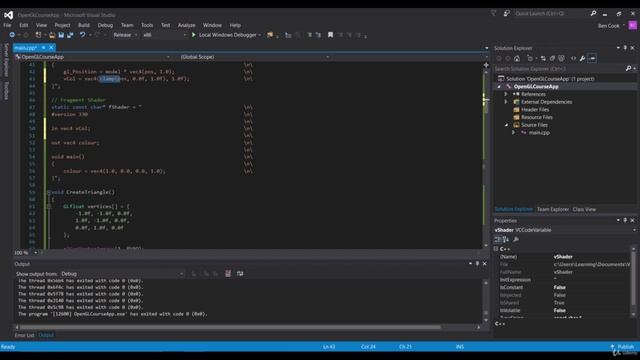
Task: Click the Categorized view icon in Properties
Action: pyautogui.click(x=498, y=240)
